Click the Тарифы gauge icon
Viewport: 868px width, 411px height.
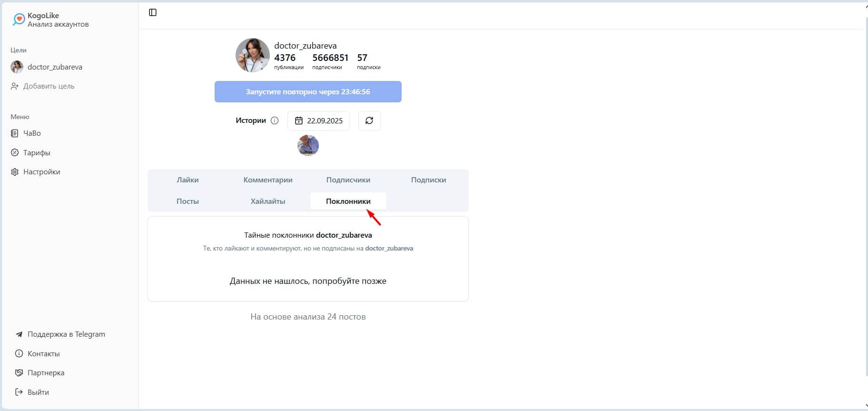[15, 153]
